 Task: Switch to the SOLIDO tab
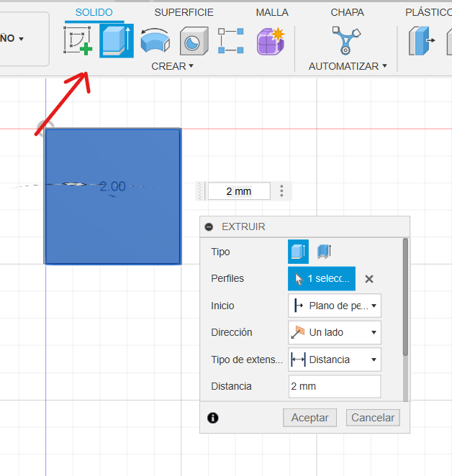click(x=94, y=12)
